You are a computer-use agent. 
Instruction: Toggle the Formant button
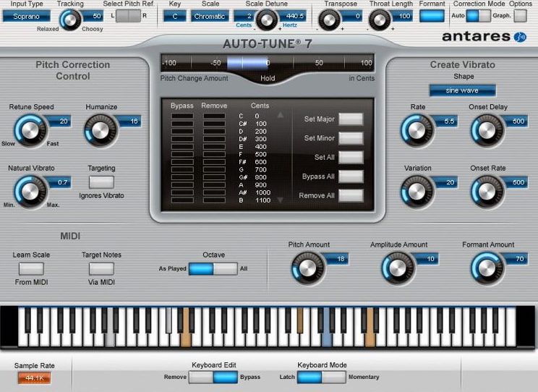click(x=432, y=16)
